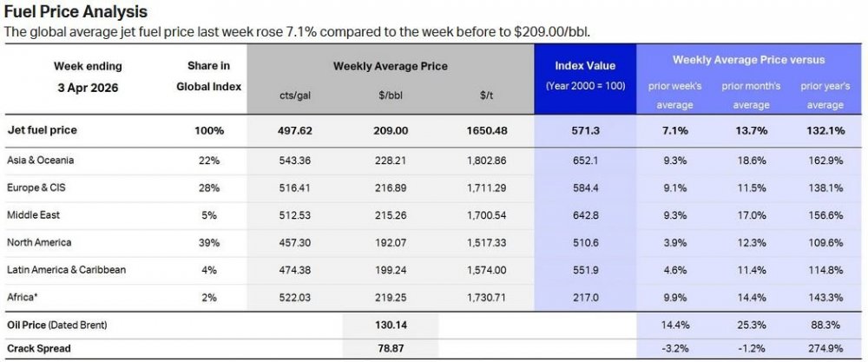Select the Crack Spread value 78.87
This screenshot has height=362, width=868.
point(390,348)
